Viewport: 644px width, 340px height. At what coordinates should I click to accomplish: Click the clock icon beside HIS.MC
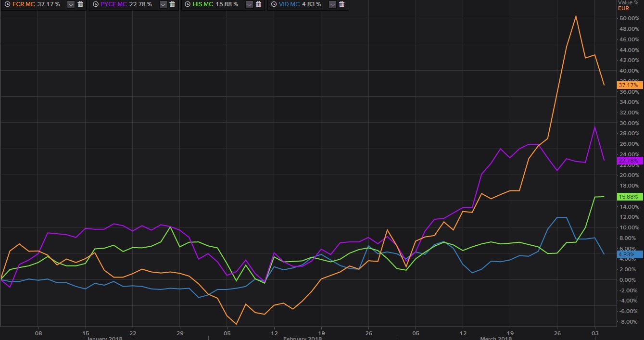tap(189, 4)
